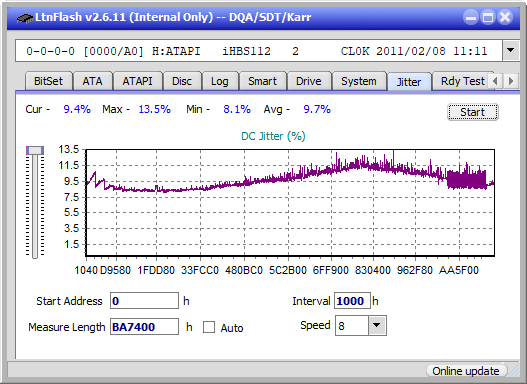Select the Drive tab
This screenshot has width=527, height=384.
[309, 81]
